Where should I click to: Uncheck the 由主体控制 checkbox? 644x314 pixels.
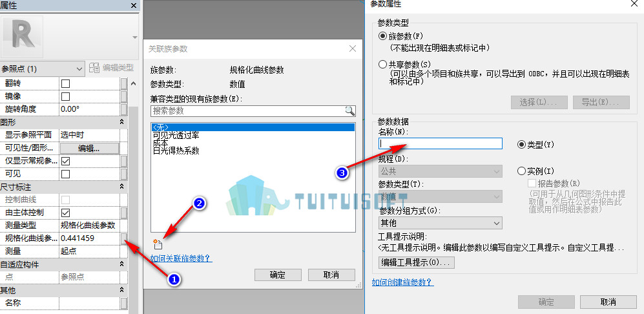[x=65, y=213]
